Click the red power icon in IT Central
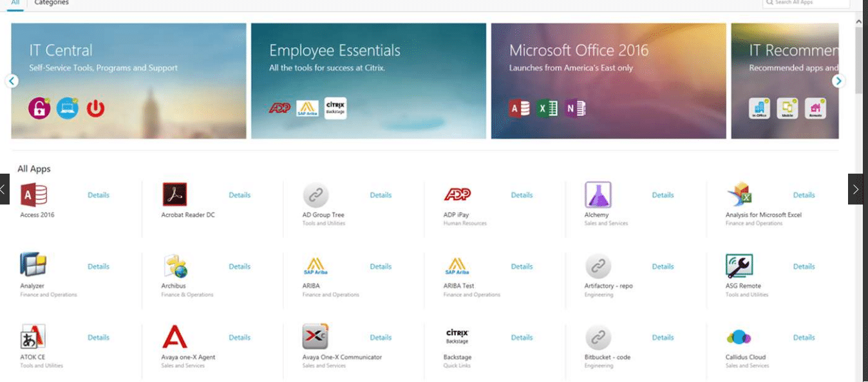 point(95,108)
